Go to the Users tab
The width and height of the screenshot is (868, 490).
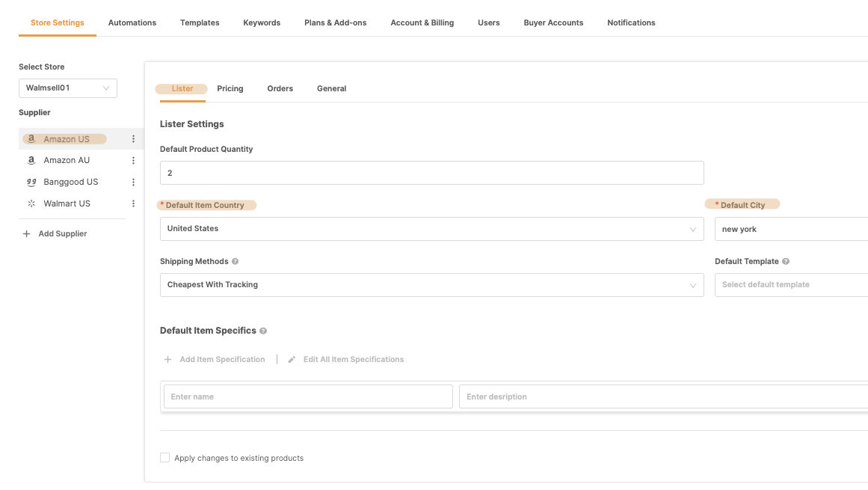pos(489,22)
